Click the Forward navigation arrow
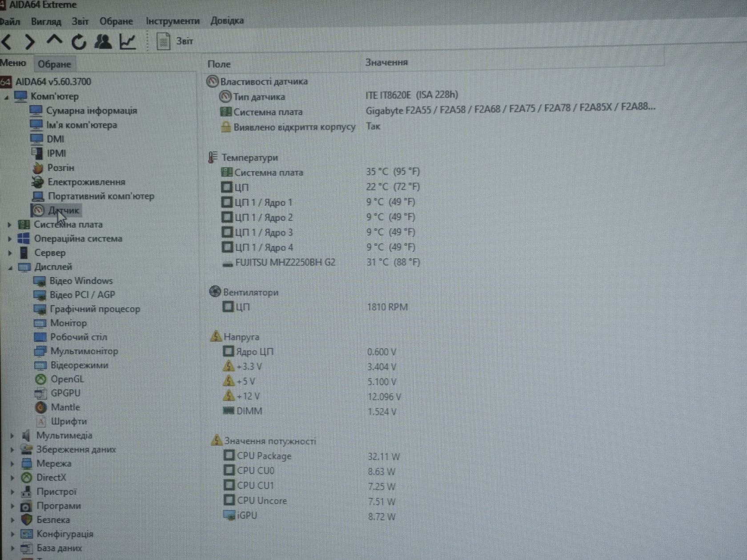Image resolution: width=747 pixels, height=560 pixels. pos(30,42)
